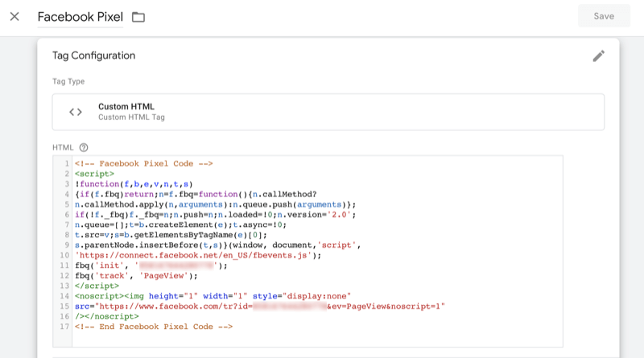The height and width of the screenshot is (358, 644).
Task: Click the fbq('track', 'PageView') line
Action: (x=136, y=276)
